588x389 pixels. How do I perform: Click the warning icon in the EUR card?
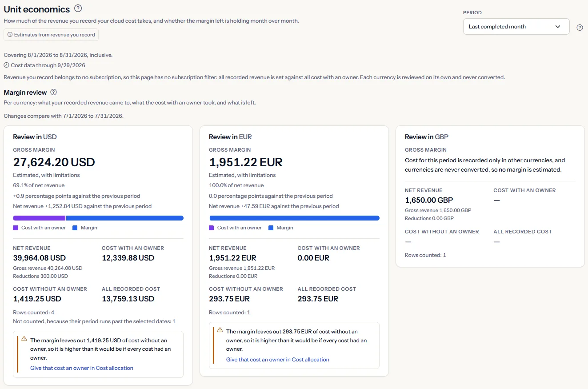(220, 330)
